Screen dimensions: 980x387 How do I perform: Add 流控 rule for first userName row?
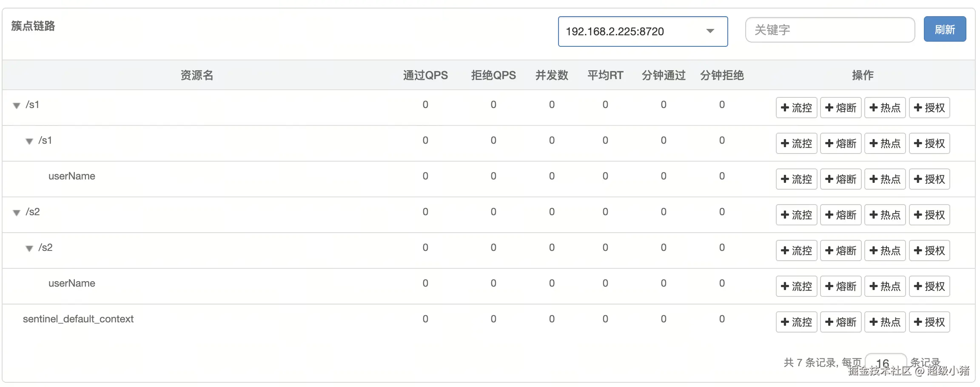click(x=796, y=179)
